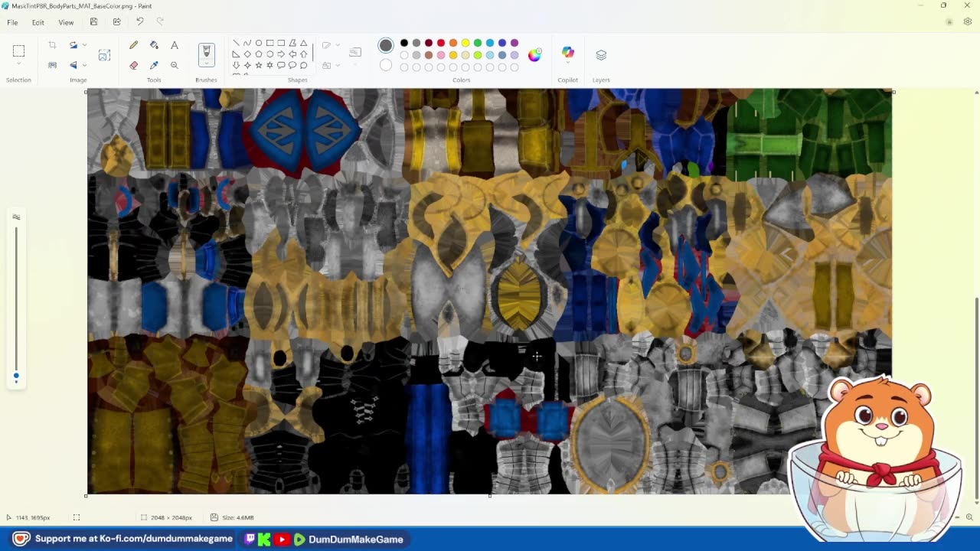Expand the Brushes dropdown chevron
This screenshot has width=980, height=551.
click(x=206, y=63)
